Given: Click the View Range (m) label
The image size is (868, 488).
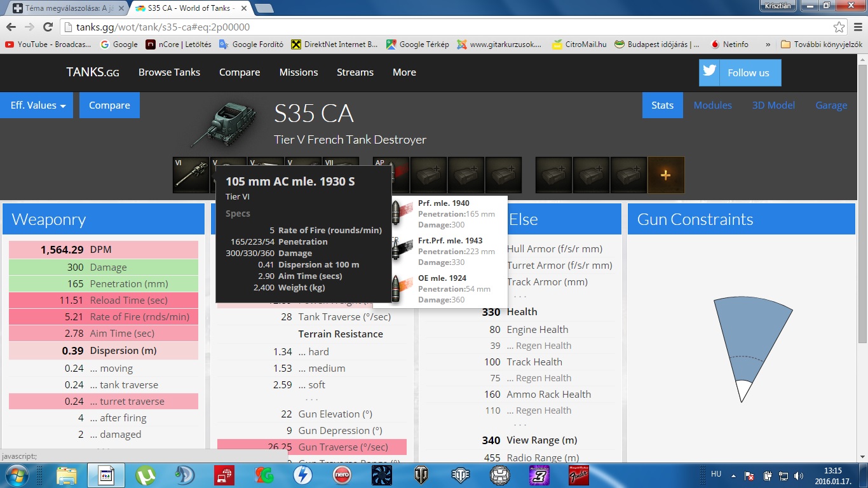Looking at the screenshot, I should [542, 440].
